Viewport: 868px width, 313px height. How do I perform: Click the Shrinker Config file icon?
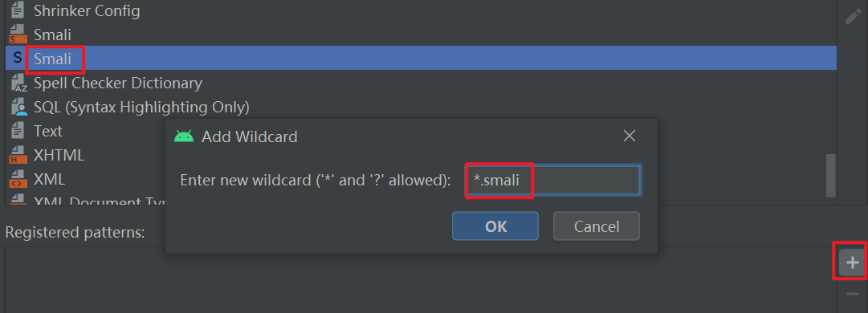(18, 10)
